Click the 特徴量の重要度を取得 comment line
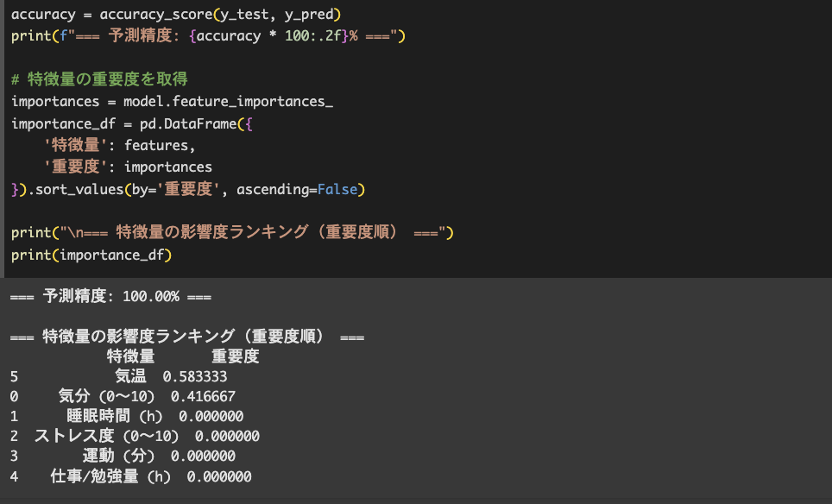 point(99,79)
